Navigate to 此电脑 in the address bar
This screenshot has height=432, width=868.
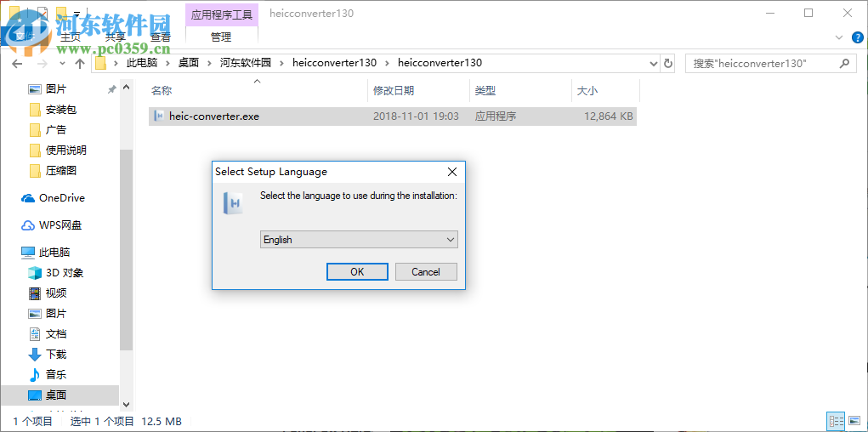[x=142, y=63]
